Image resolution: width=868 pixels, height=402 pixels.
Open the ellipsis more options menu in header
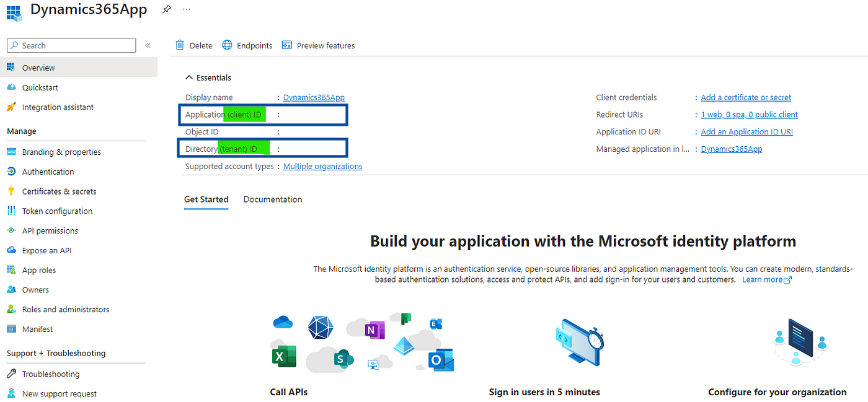(187, 9)
